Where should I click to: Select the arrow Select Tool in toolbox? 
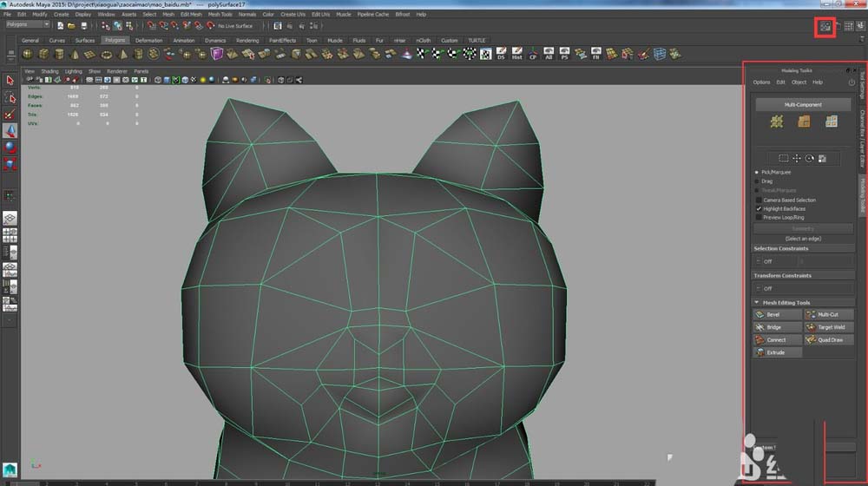coord(10,81)
